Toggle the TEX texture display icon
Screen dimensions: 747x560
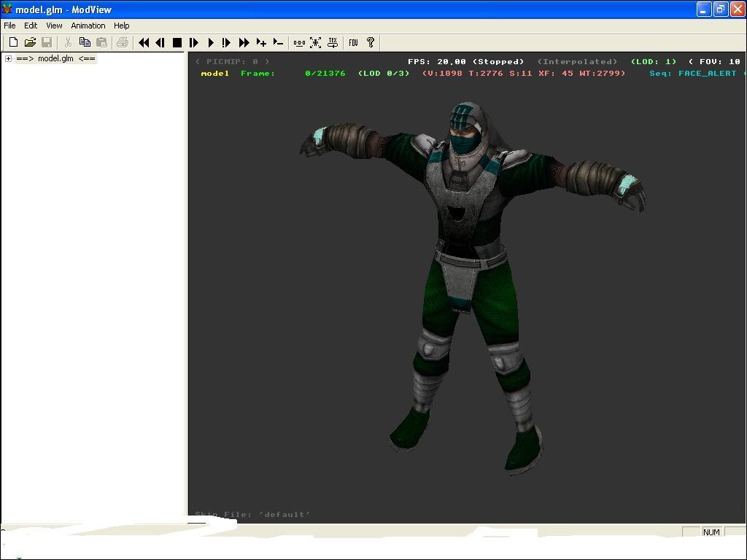pos(333,43)
